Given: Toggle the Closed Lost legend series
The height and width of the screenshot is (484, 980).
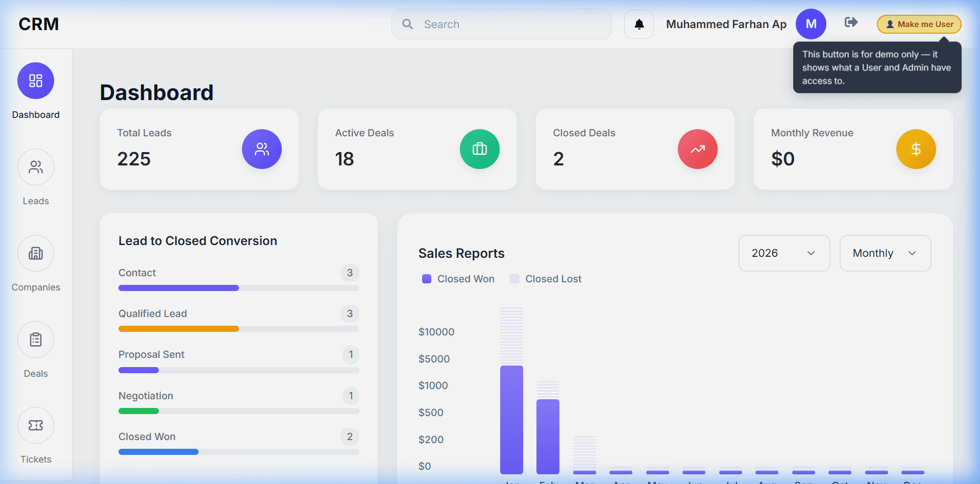Looking at the screenshot, I should click(x=546, y=279).
